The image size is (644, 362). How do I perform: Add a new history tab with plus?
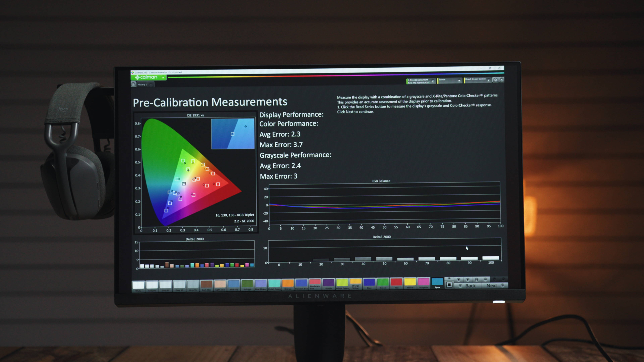click(151, 85)
